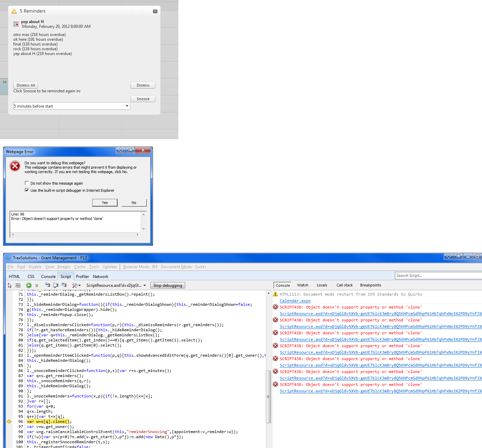482x448 pixels.
Task: Click the up arrow of error details scrollbar
Action: [143, 214]
